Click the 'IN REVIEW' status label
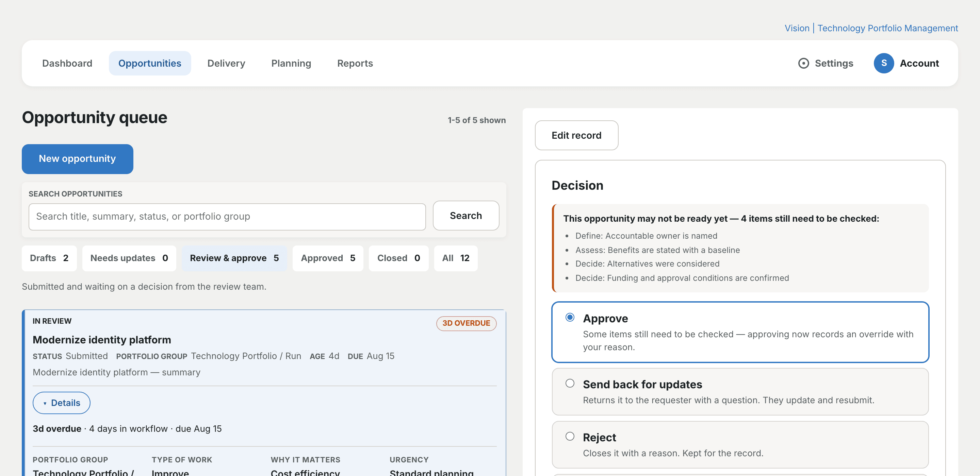Image resolution: width=980 pixels, height=476 pixels. point(52,321)
